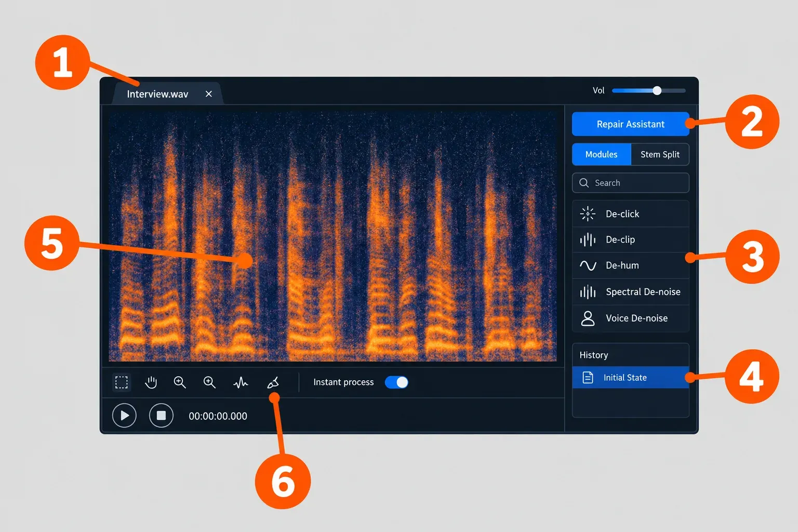Switch to the Interview.wav file tab

167,94
